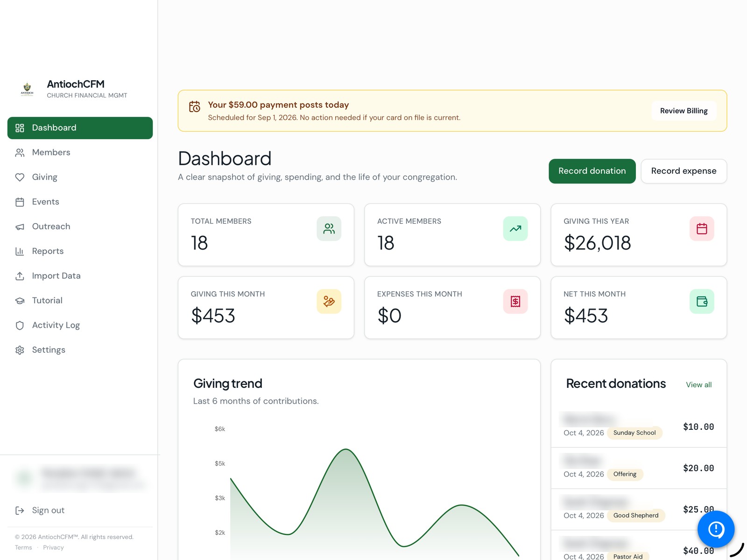Image resolution: width=747 pixels, height=560 pixels.
Task: Open the Dashboard menu item
Action: pos(80,128)
